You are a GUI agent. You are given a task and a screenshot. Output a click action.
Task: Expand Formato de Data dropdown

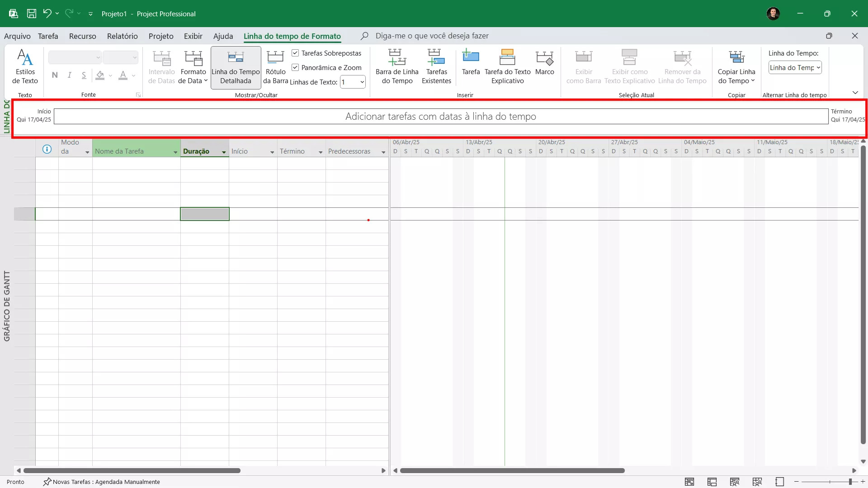(193, 67)
